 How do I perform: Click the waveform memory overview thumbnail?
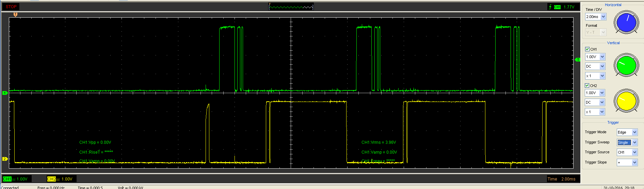[x=291, y=7]
